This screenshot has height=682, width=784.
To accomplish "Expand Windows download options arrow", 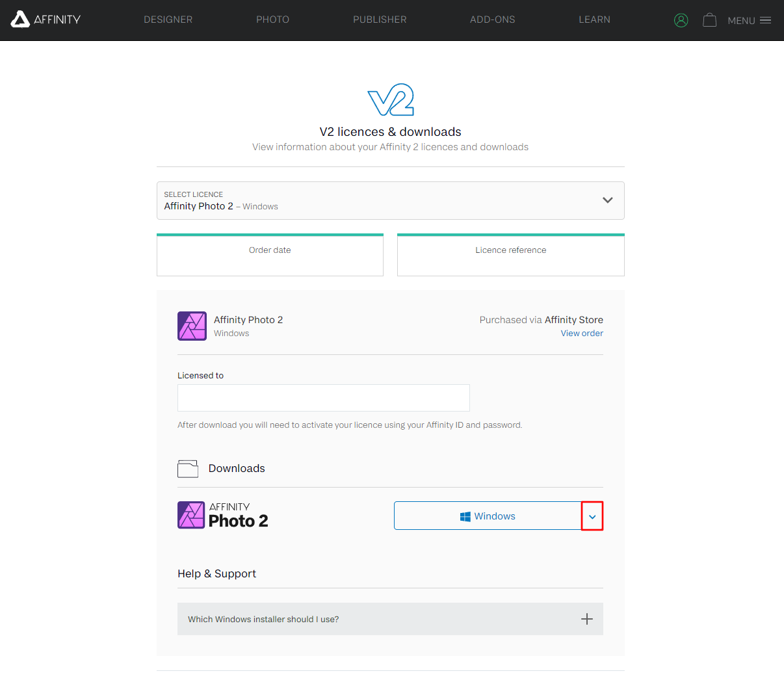I will (x=592, y=516).
